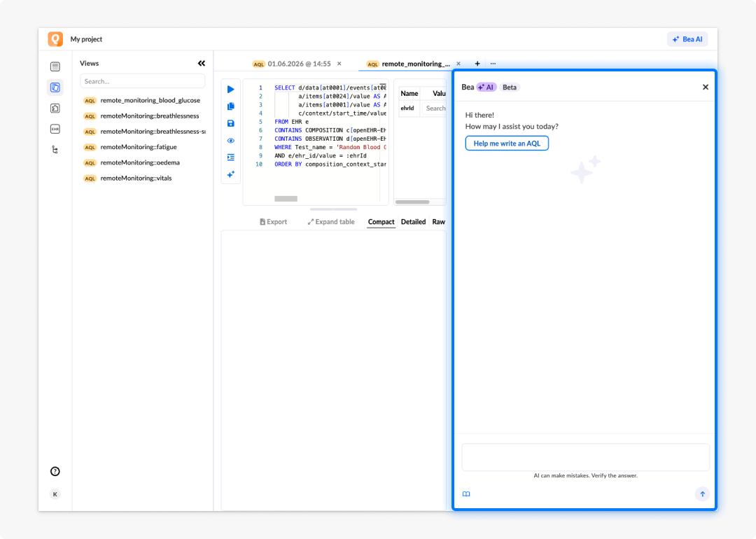This screenshot has height=539, width=756.
Task: Switch to Raw results view
Action: coord(439,222)
